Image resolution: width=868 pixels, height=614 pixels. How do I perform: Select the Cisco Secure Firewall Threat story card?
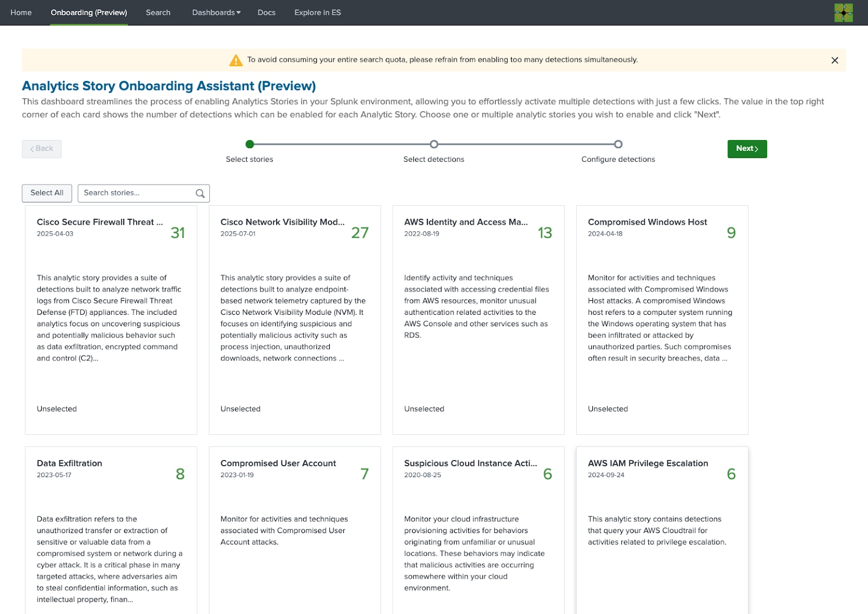(x=111, y=320)
